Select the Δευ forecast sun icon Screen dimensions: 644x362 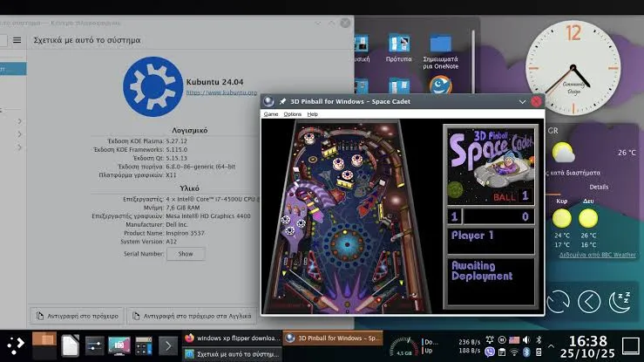[x=588, y=218]
